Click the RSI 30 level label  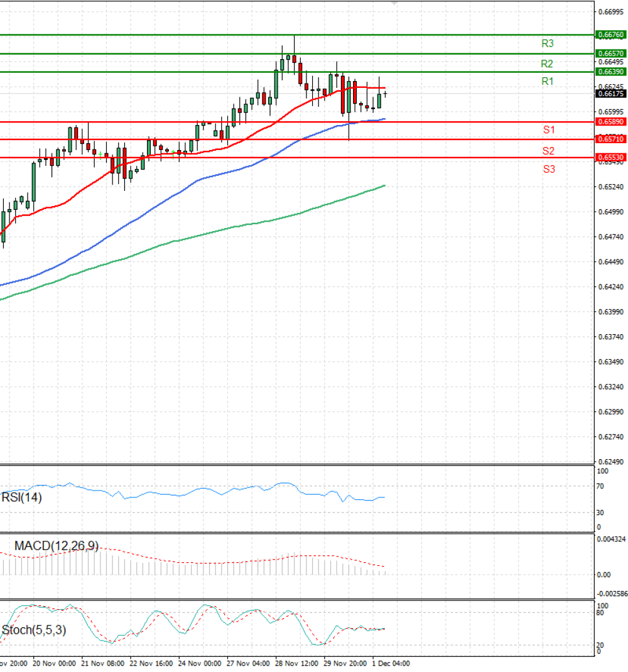pyautogui.click(x=600, y=512)
